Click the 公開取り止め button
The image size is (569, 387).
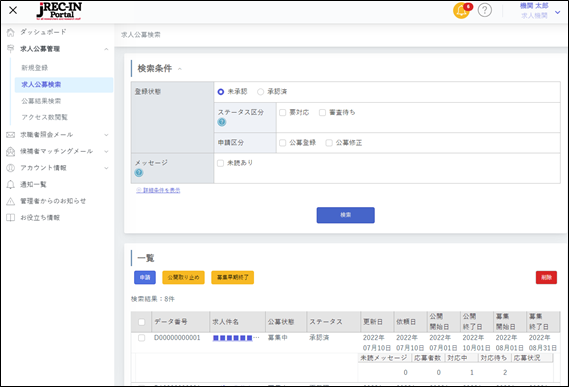(183, 277)
